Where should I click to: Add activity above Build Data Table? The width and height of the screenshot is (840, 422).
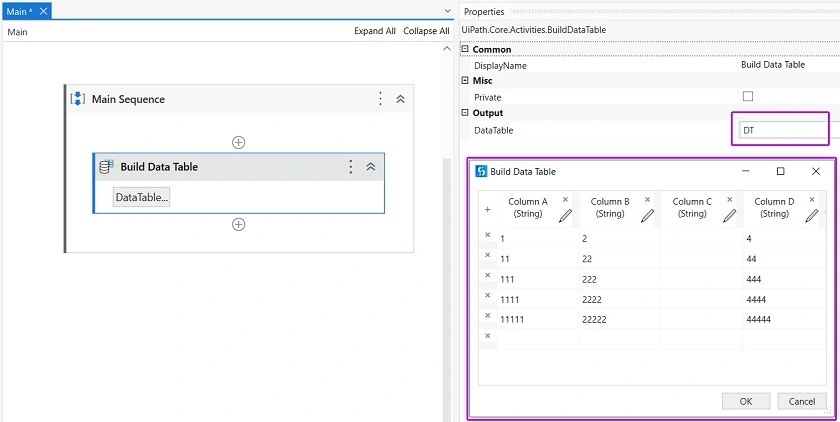click(x=238, y=142)
